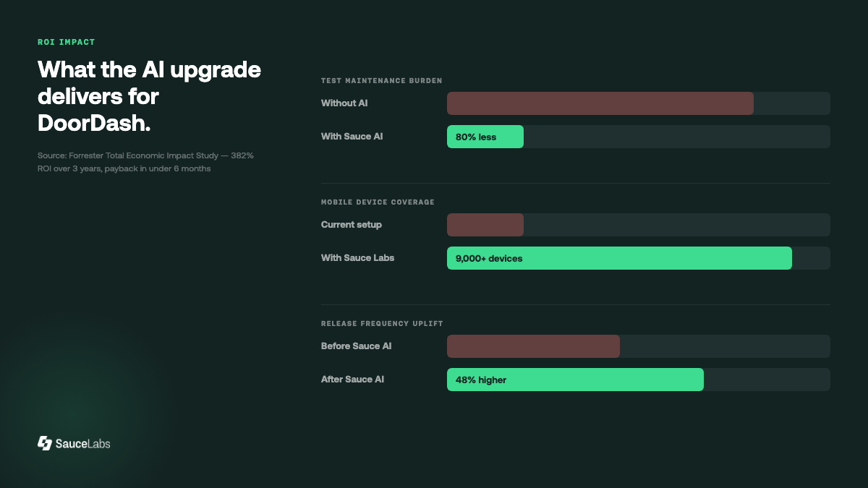Image resolution: width=868 pixels, height=488 pixels.
Task: Click the red 'Current setup' bar
Action: pos(485,225)
